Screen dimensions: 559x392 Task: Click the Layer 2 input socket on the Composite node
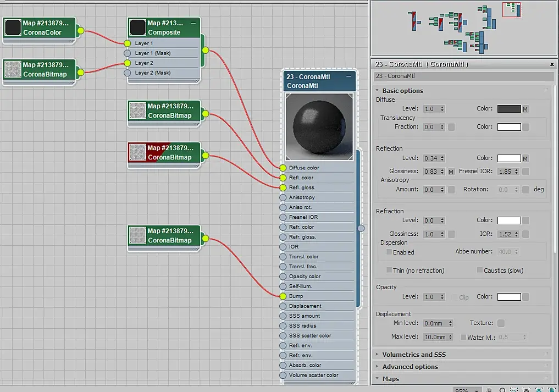128,63
